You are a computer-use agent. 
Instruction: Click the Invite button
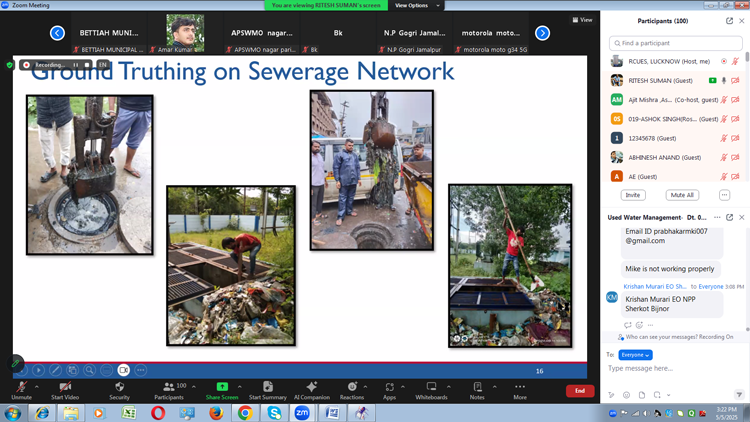[x=633, y=195]
